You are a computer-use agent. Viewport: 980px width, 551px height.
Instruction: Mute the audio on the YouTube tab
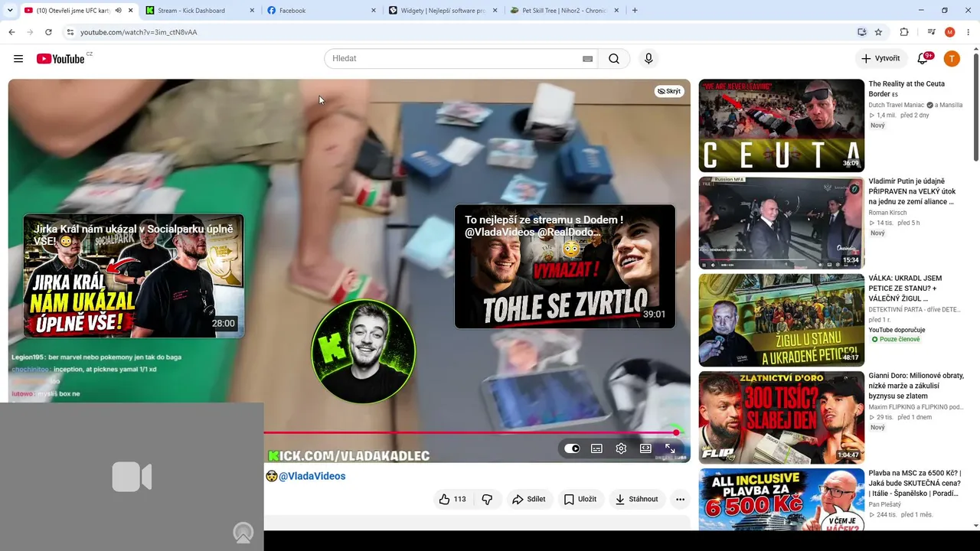(119, 11)
